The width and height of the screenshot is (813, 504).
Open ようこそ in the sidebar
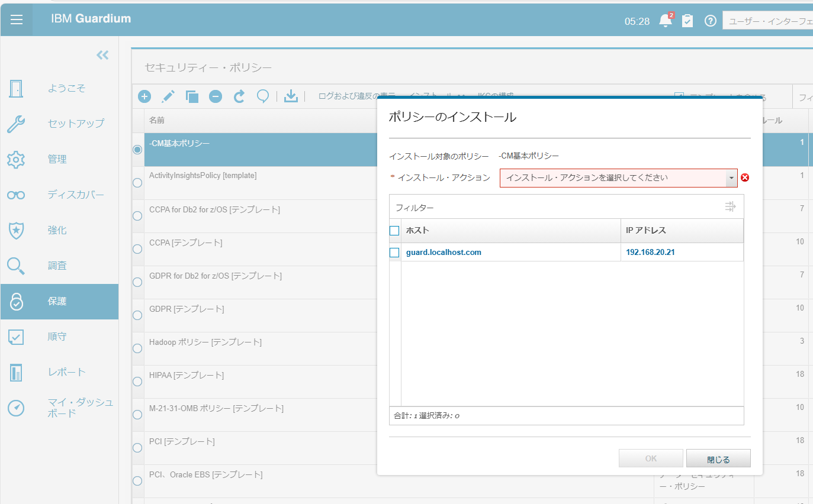pos(66,88)
